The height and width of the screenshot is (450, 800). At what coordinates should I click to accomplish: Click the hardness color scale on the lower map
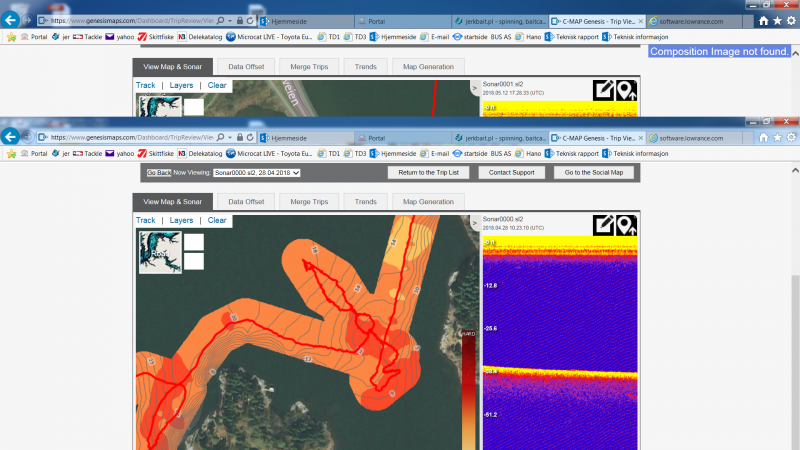[468, 390]
